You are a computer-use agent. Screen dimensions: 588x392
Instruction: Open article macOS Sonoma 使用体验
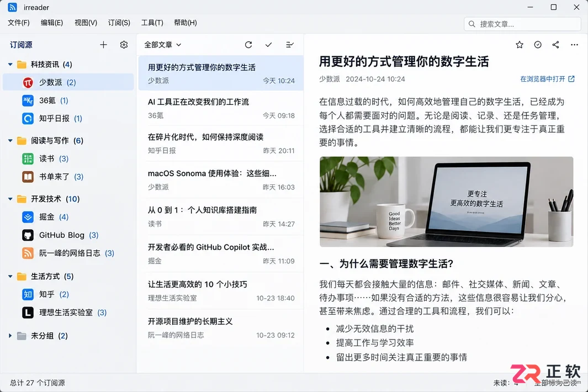221,179
